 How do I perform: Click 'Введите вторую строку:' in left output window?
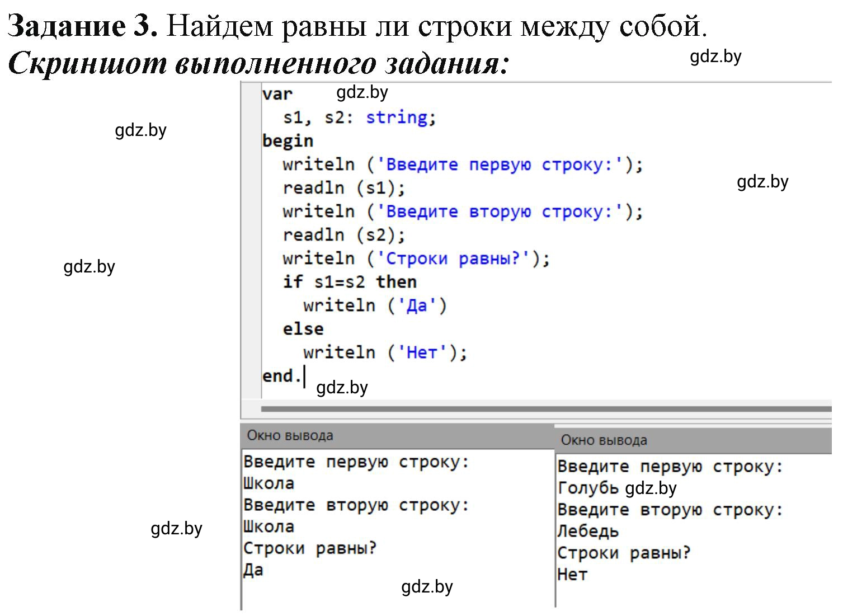pyautogui.click(x=356, y=505)
